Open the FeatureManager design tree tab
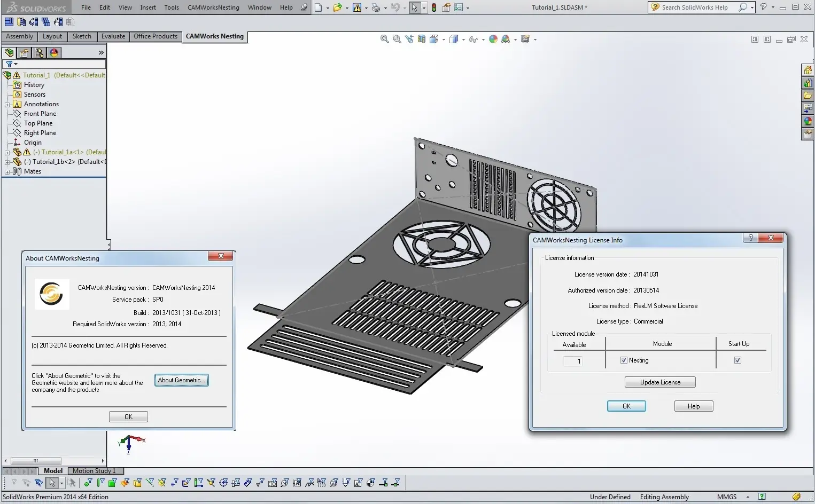Screen dimensions: 815x504 [9, 53]
